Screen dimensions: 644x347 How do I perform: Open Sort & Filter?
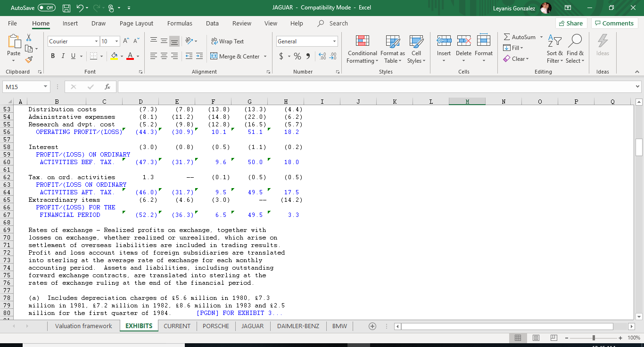555,49
